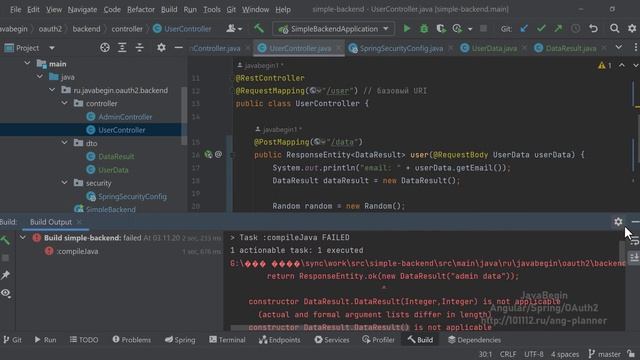Open the Problems tool window
640x360 pixels.
coord(131,340)
